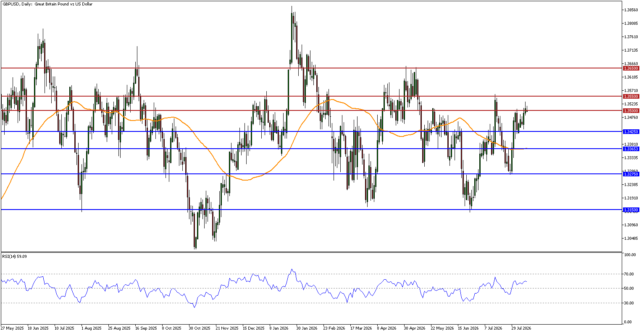Click the 1.31910 price axis value

click(631, 198)
